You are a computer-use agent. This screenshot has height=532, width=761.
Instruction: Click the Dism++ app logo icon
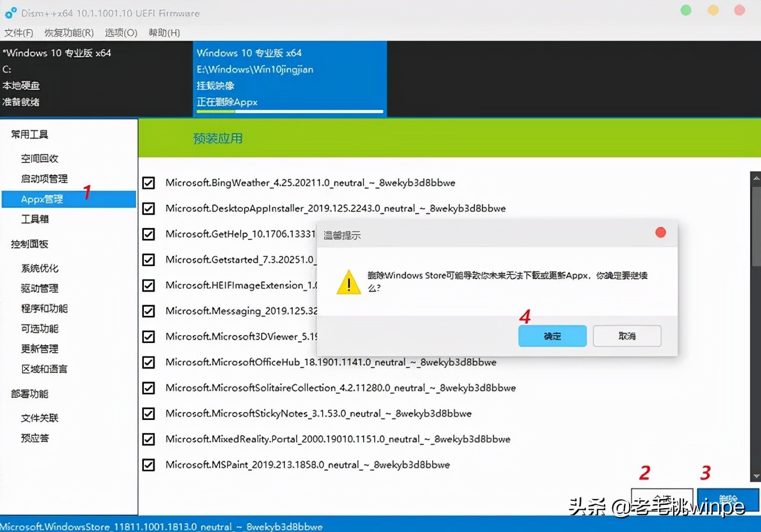pos(11,12)
